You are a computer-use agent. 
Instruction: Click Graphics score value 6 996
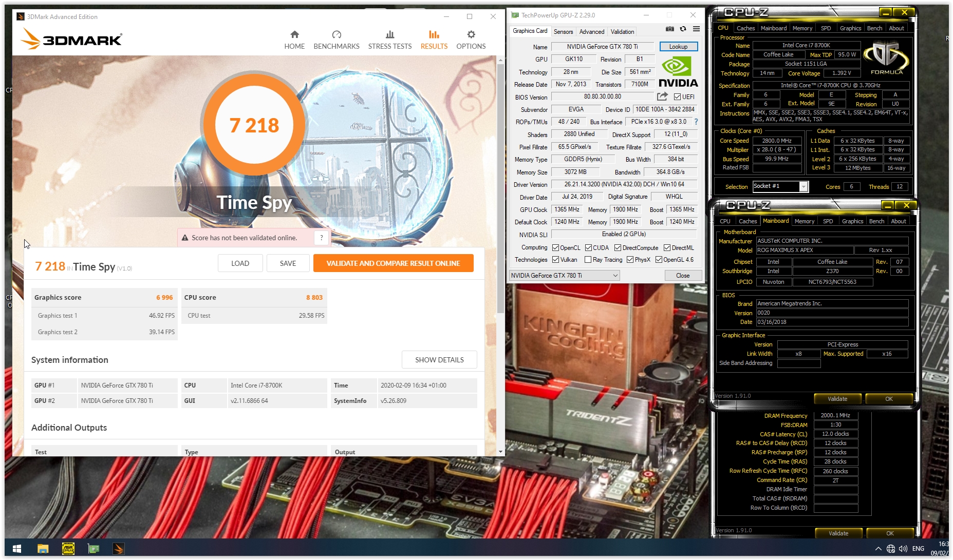coord(164,298)
